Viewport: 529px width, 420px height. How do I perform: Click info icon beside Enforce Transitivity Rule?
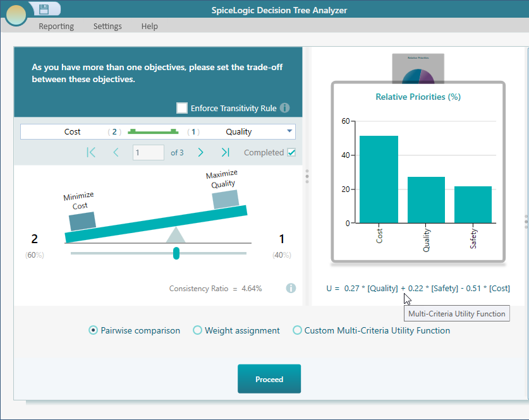click(285, 108)
